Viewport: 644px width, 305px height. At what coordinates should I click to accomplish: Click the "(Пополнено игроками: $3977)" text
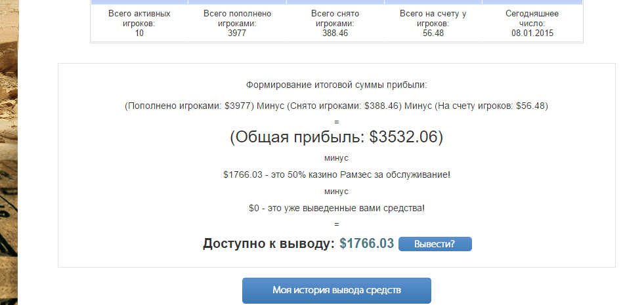(189, 106)
